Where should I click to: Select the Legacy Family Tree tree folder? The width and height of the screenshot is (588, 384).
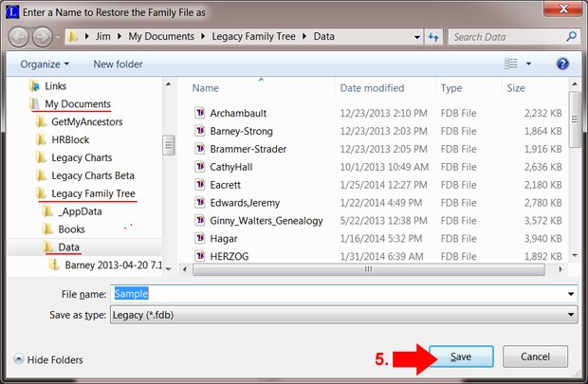tap(93, 193)
